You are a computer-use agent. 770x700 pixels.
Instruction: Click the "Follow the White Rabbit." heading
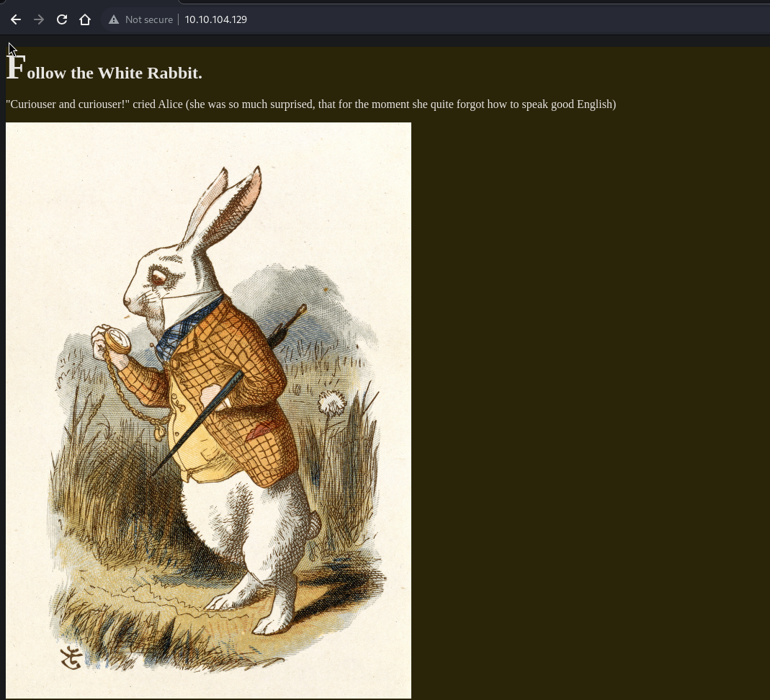coord(104,68)
